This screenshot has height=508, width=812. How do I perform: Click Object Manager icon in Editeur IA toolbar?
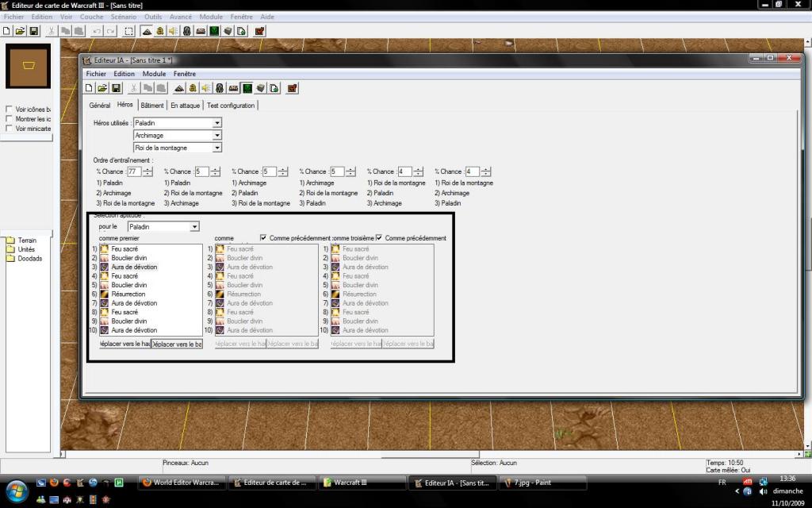[260, 88]
